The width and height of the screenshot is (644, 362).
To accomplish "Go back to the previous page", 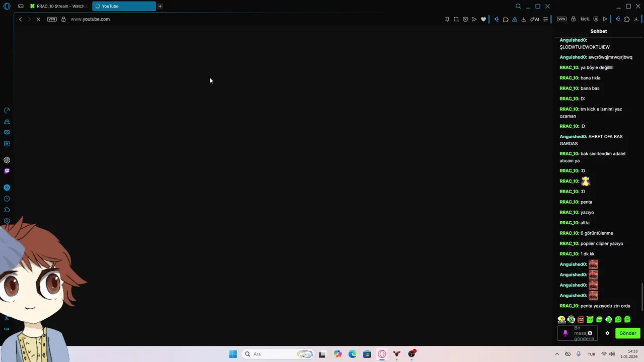I will (20, 19).
